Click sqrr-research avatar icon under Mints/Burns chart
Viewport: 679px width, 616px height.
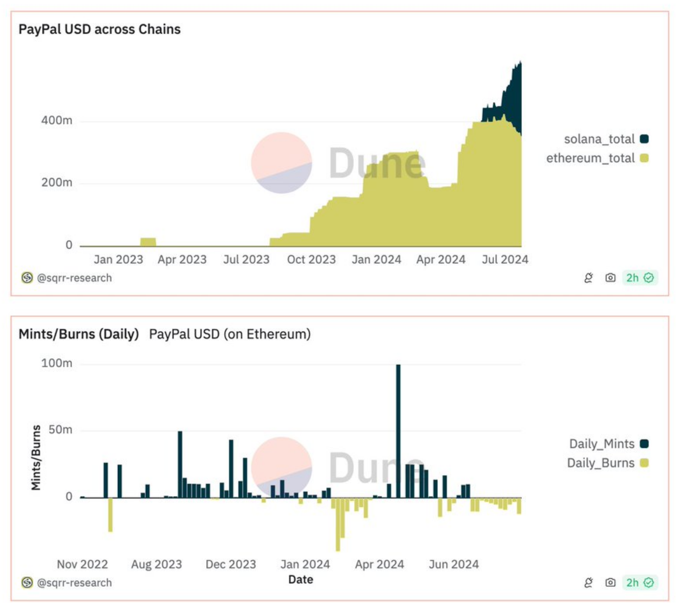pyautogui.click(x=27, y=583)
